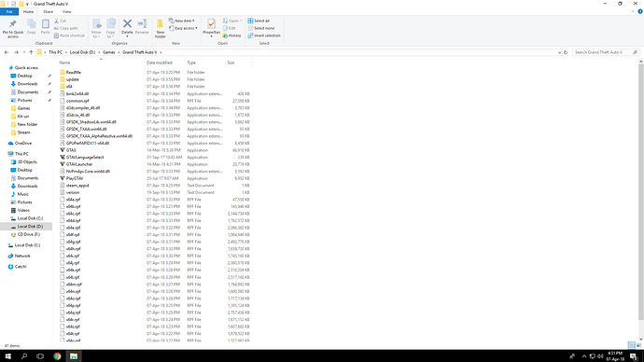Switch to large icons view toggle in status bar
This screenshot has width=644, height=362.
point(638,345)
